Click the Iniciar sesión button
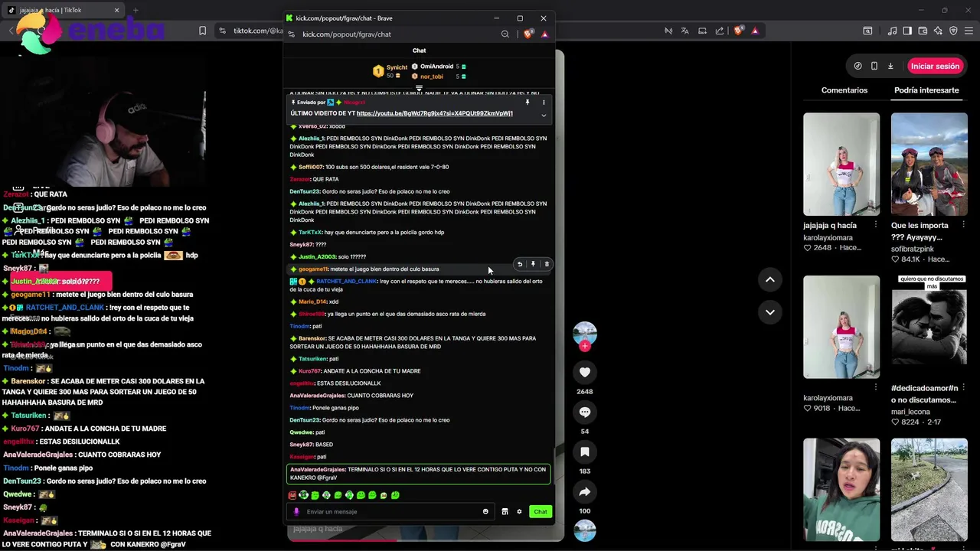This screenshot has width=980, height=551. (935, 66)
